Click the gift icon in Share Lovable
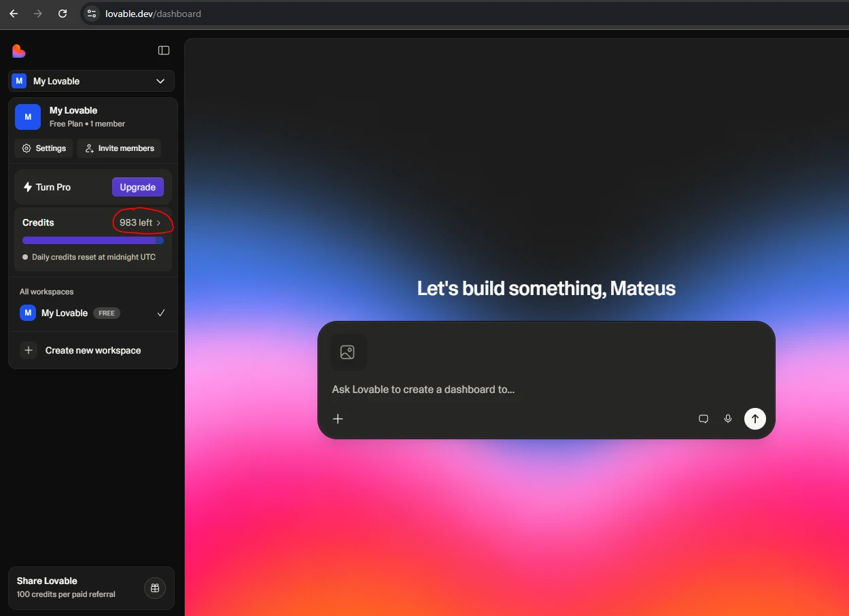This screenshot has width=849, height=616. coord(155,588)
